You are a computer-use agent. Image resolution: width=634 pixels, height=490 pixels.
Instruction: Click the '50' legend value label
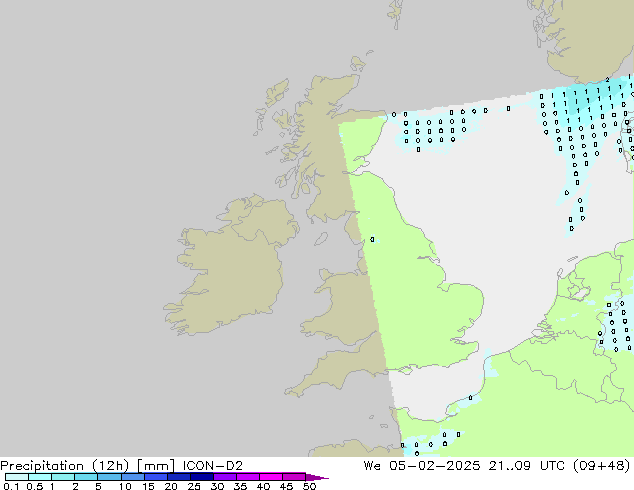tap(309, 486)
